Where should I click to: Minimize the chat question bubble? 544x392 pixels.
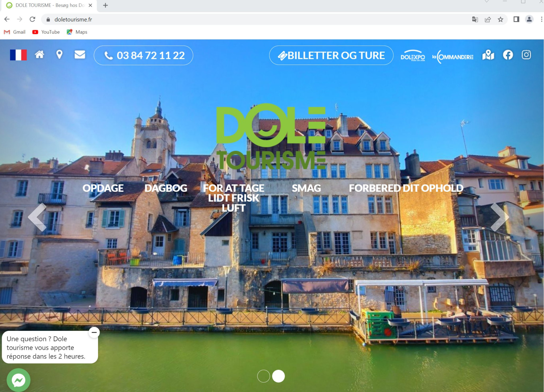click(94, 332)
